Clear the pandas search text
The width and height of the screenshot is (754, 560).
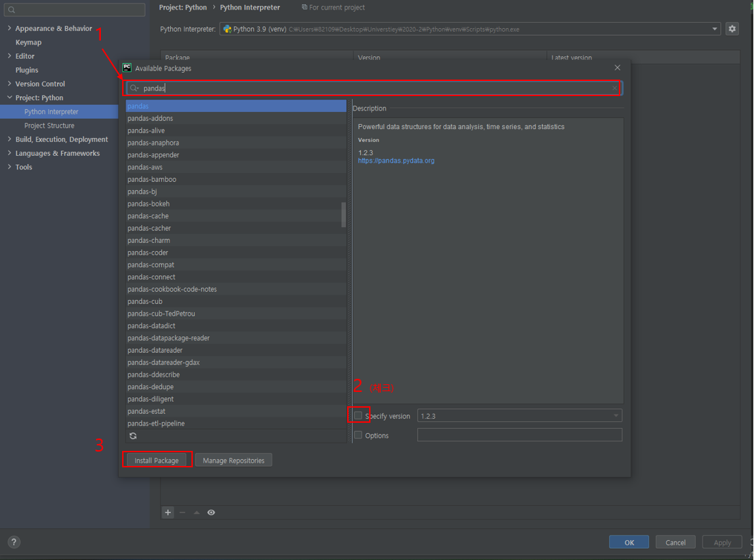pyautogui.click(x=615, y=88)
